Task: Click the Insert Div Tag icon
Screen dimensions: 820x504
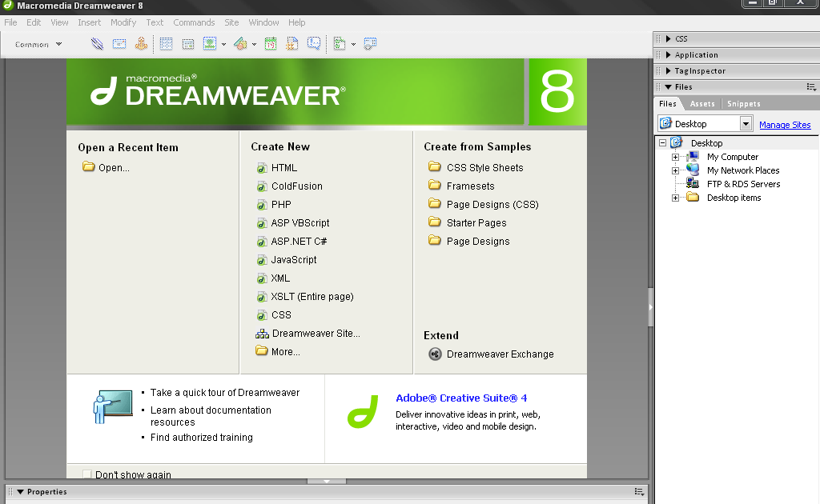Action: (x=187, y=43)
